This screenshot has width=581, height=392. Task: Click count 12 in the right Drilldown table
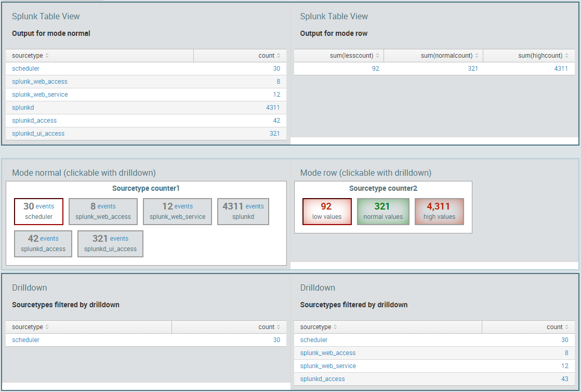pyautogui.click(x=565, y=366)
